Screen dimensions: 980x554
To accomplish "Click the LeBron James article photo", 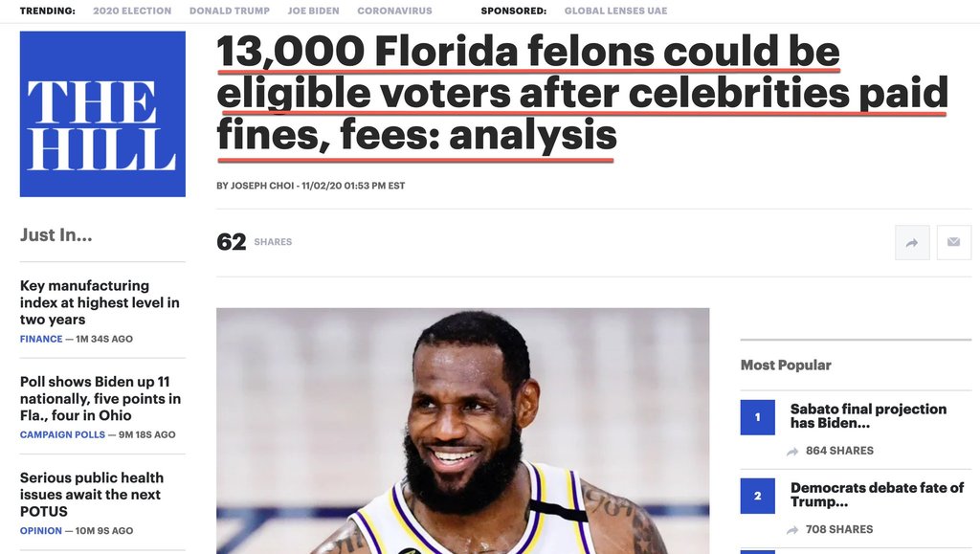I will point(462,431).
